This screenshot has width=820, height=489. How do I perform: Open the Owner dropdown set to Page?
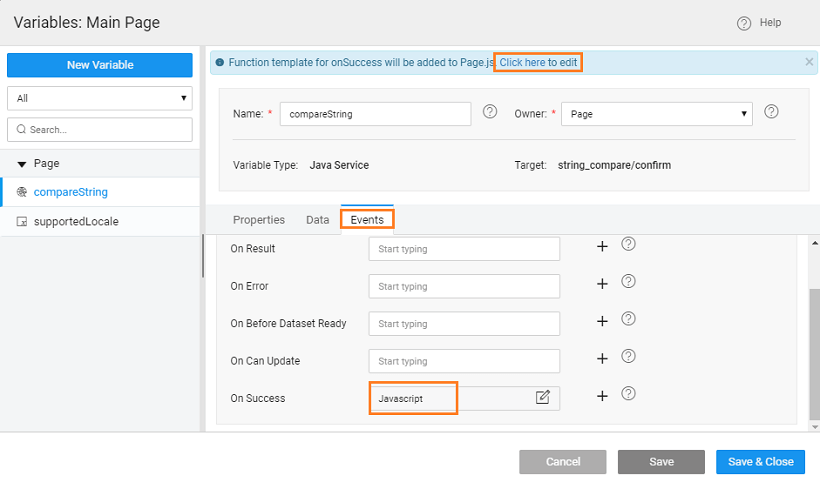(x=657, y=114)
